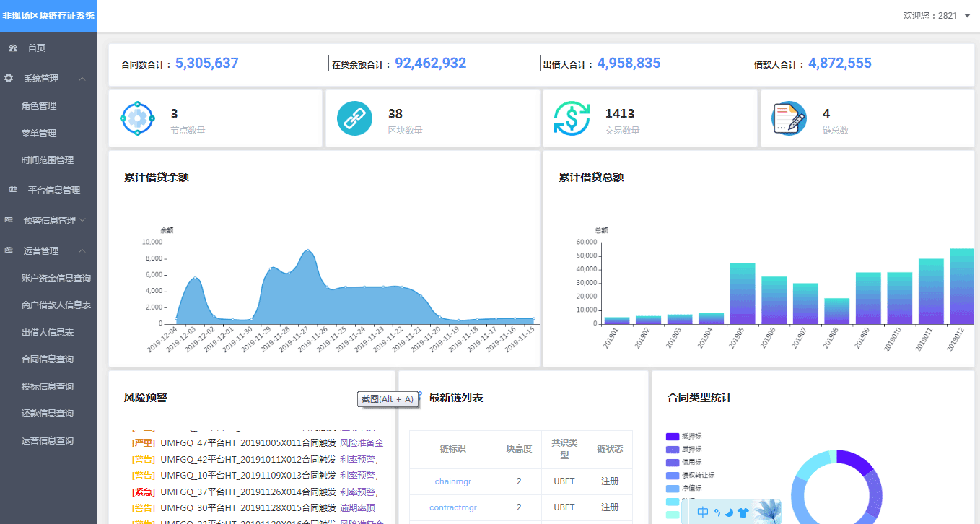The height and width of the screenshot is (524, 980).
Task: Click the 交易数量 dollar exchange icon
Action: 572,118
